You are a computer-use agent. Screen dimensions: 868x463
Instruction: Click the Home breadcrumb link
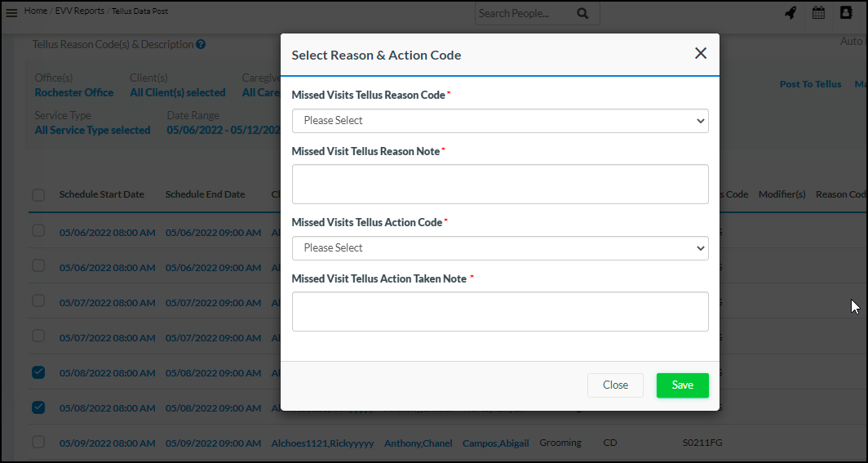pyautogui.click(x=36, y=11)
